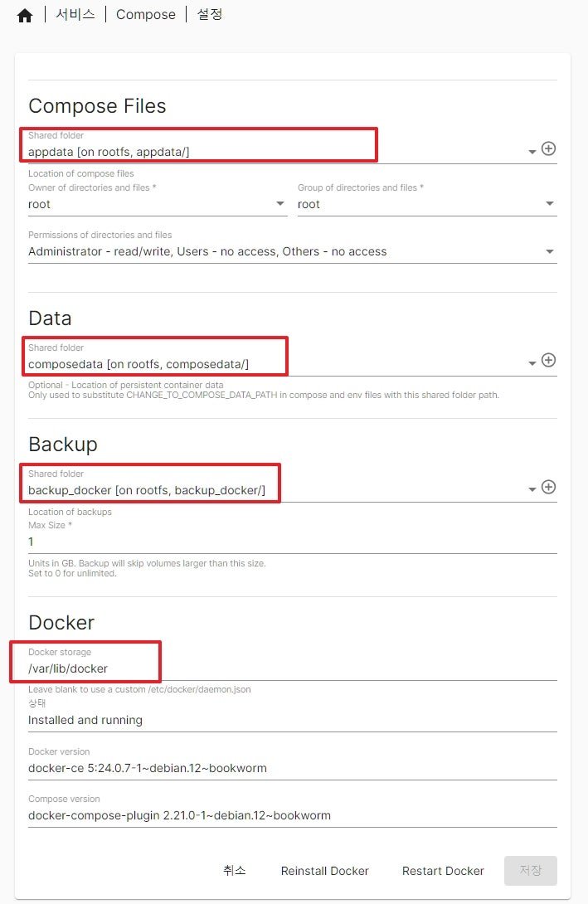
Task: Open 서비스 in the breadcrumb
Action: 75,14
